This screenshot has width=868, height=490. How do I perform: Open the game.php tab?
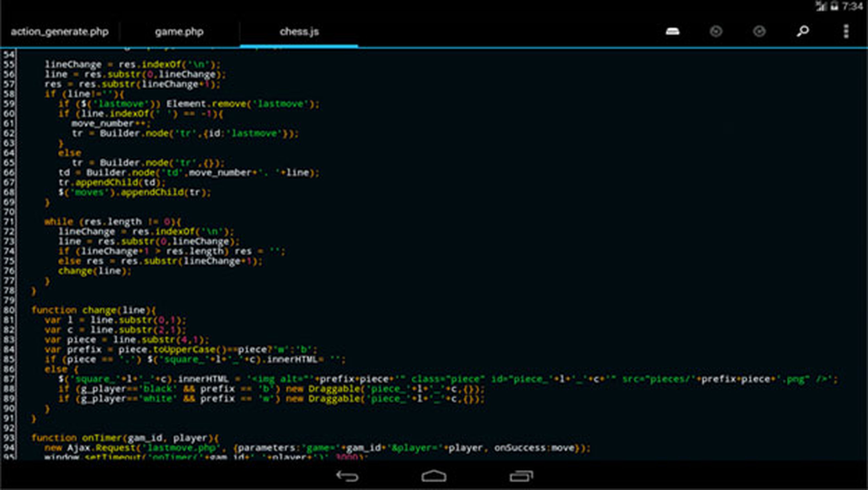[179, 32]
